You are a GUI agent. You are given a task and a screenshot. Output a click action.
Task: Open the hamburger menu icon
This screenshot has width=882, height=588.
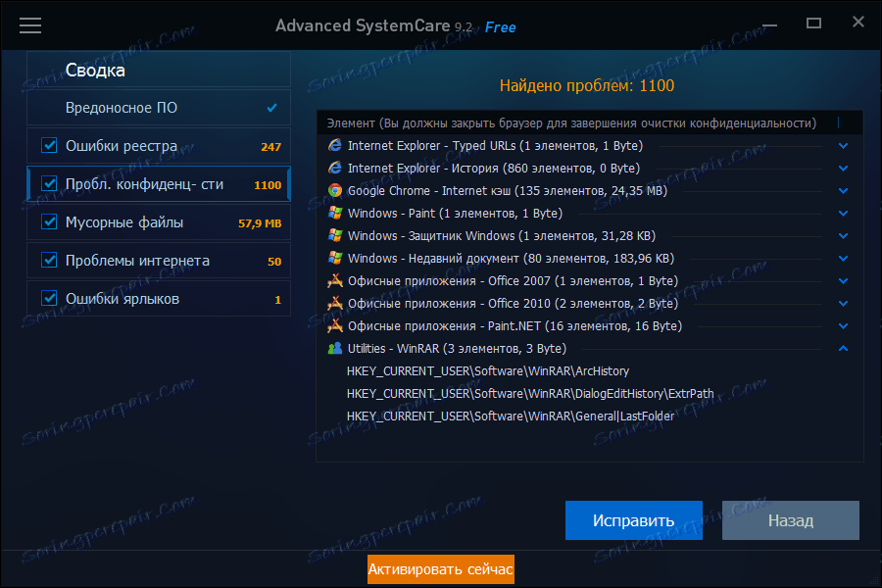pos(30,25)
